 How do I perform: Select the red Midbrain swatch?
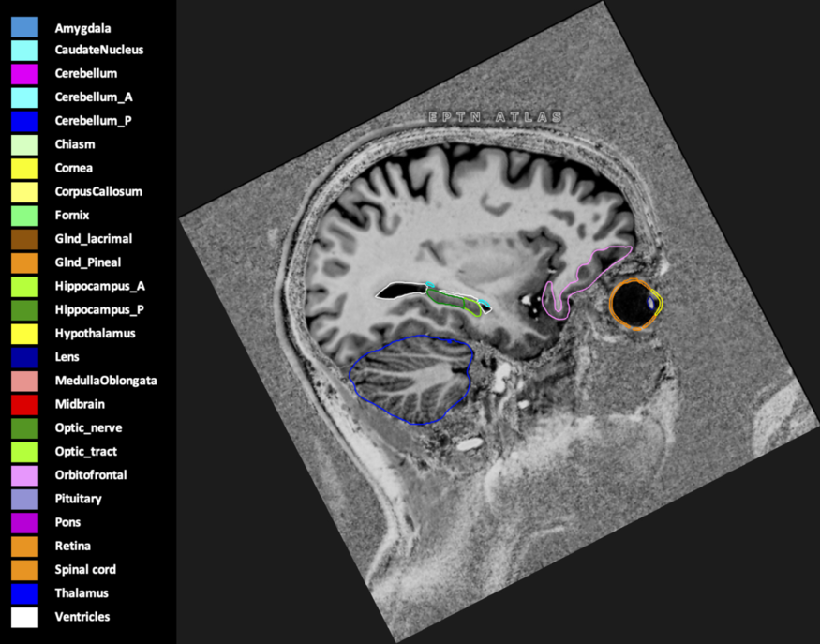(24, 404)
